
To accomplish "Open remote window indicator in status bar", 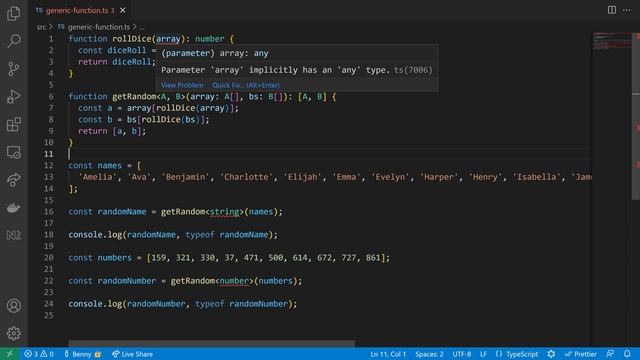I will (9, 354).
